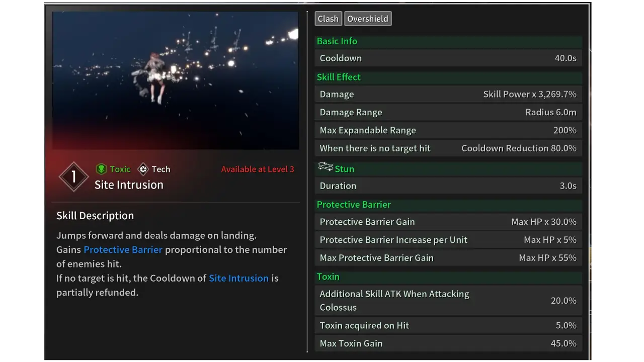Select the Basic Info section header
Image resolution: width=644 pixels, height=362 pixels.
click(337, 41)
